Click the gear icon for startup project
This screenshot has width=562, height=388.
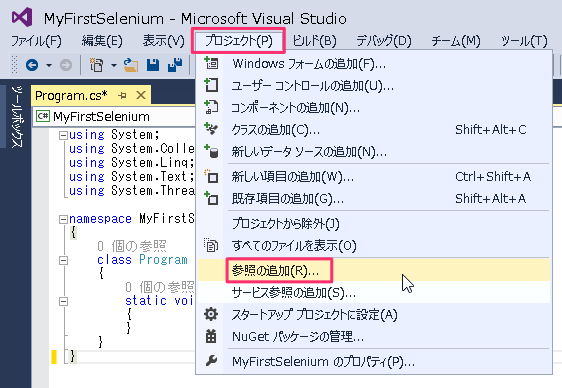(x=211, y=314)
